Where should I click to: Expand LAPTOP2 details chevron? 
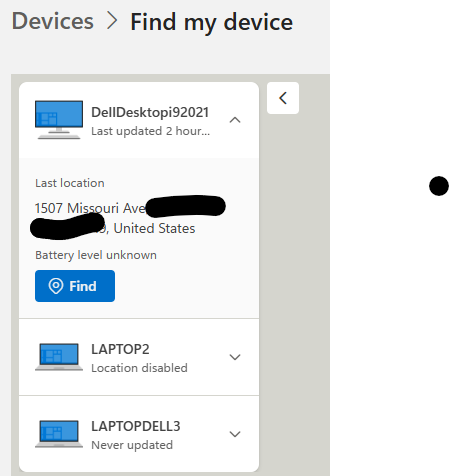pyautogui.click(x=235, y=357)
